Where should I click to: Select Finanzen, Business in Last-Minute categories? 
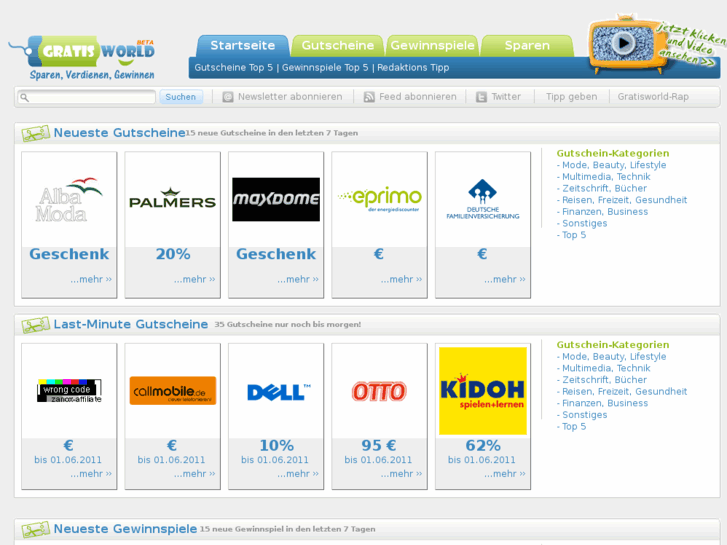(605, 403)
